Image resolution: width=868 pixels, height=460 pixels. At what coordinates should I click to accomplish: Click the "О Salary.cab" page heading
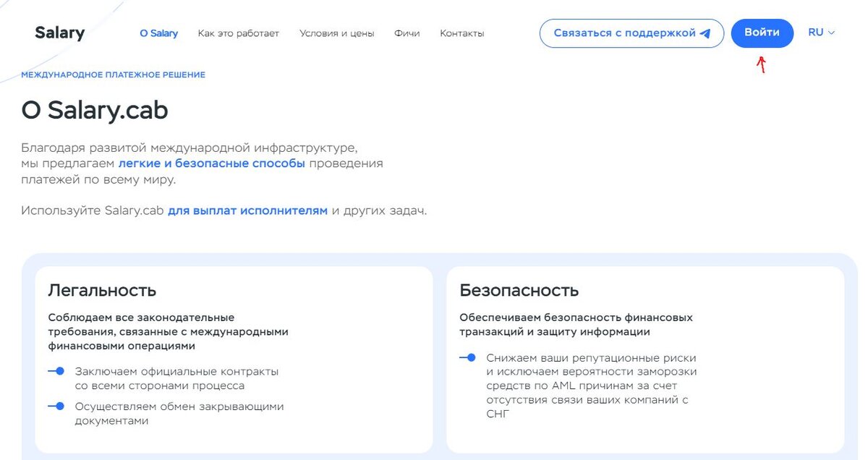pos(95,110)
